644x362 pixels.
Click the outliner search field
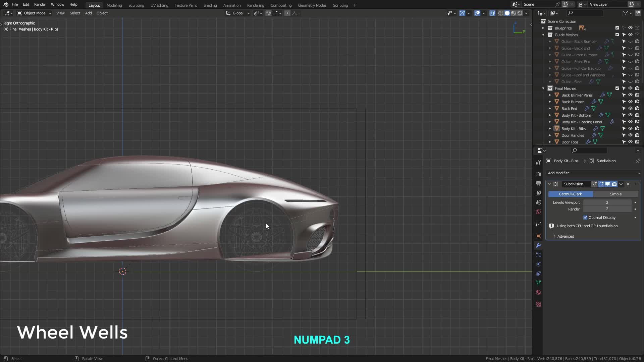pos(584,13)
